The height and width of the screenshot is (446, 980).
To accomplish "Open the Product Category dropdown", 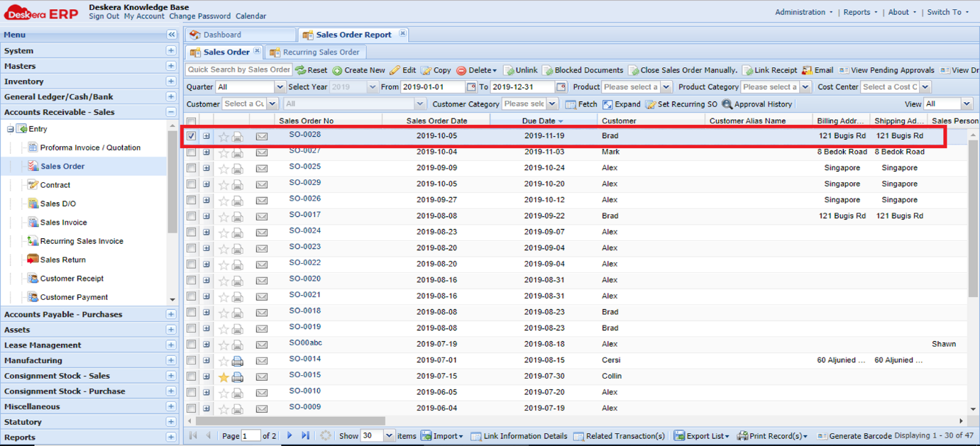I will coord(805,87).
